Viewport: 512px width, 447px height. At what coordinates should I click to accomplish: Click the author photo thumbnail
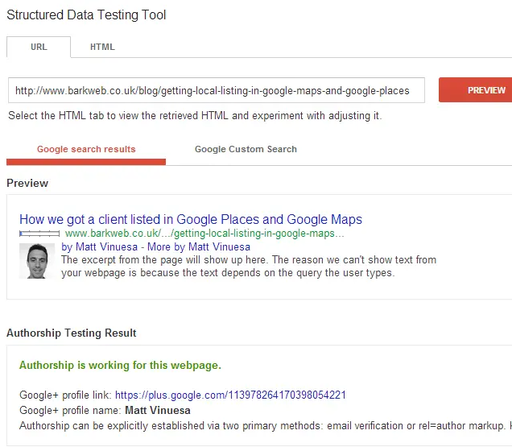click(x=37, y=261)
